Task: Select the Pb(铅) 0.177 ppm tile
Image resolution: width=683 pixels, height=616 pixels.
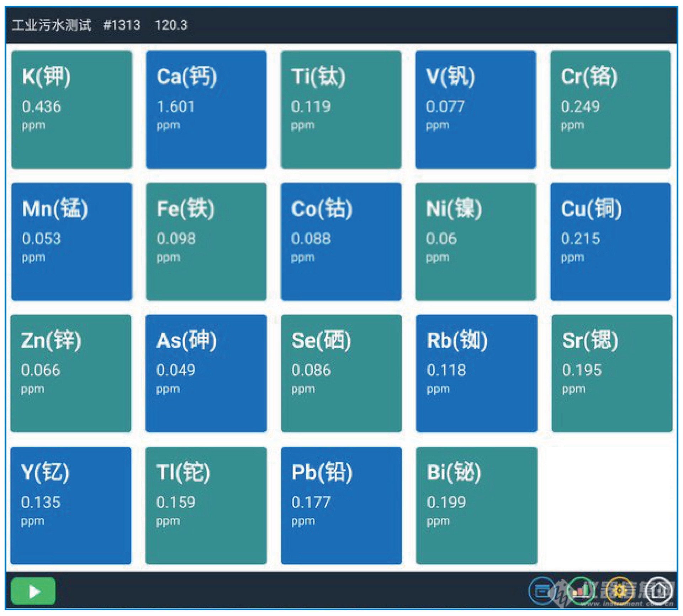Action: pos(341,505)
